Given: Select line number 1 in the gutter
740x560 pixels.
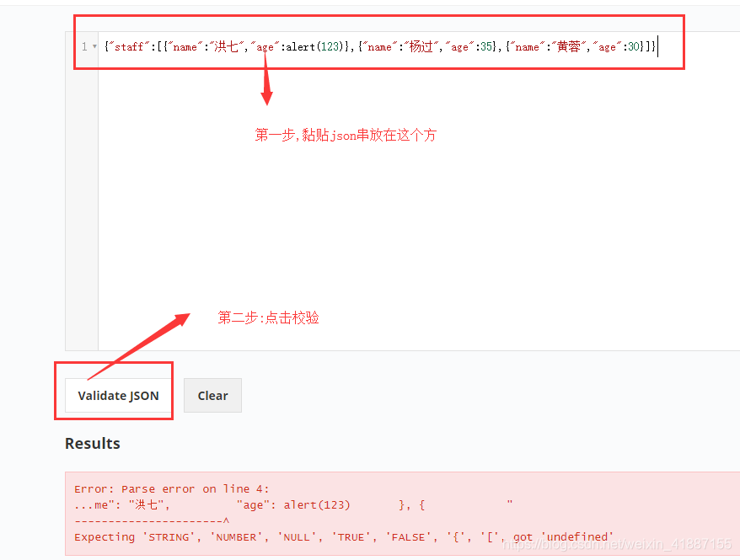Looking at the screenshot, I should point(84,46).
